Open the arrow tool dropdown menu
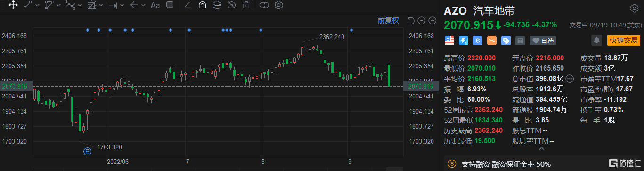644x171 pixels. coord(143,6)
